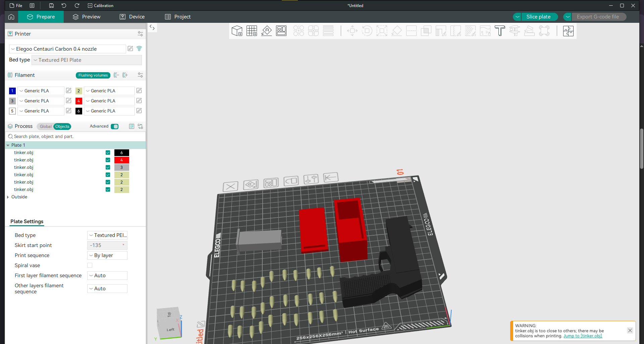644x344 pixels.
Task: Click the Auto orient icon
Action: (266, 31)
